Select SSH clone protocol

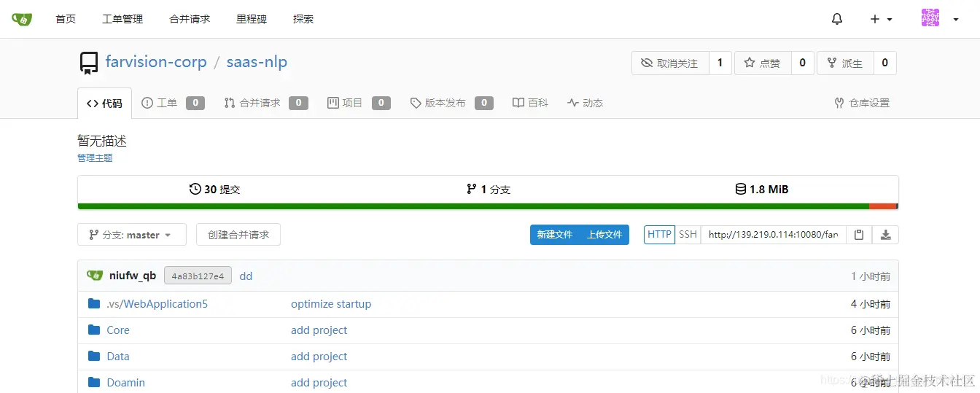688,235
